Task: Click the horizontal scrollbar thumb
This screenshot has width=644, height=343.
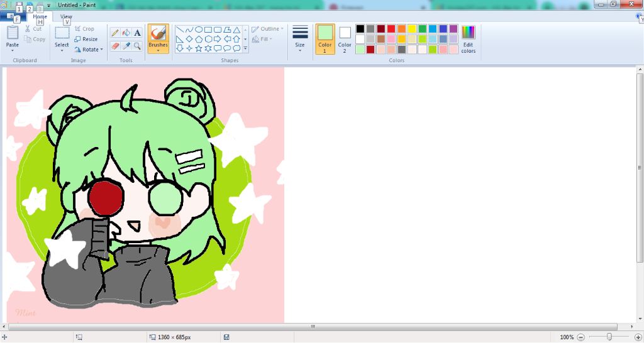Action: [313, 327]
